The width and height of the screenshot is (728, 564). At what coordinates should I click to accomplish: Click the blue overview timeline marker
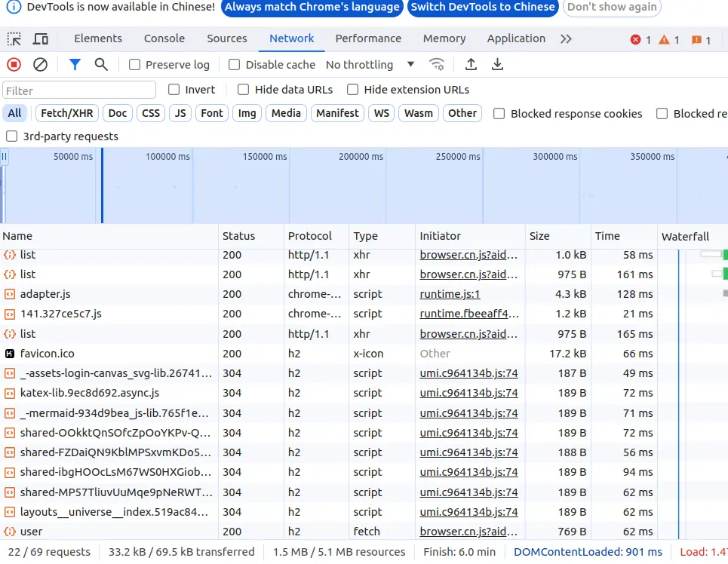[102, 185]
